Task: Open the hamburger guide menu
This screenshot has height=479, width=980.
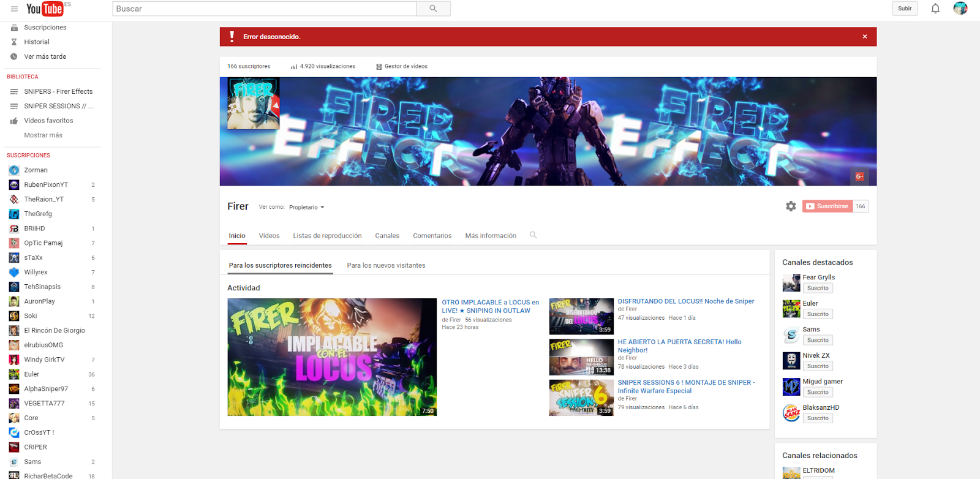Action: pos(14,9)
